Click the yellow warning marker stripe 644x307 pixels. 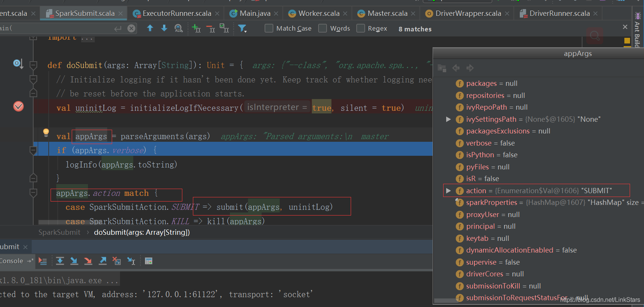coord(627,40)
